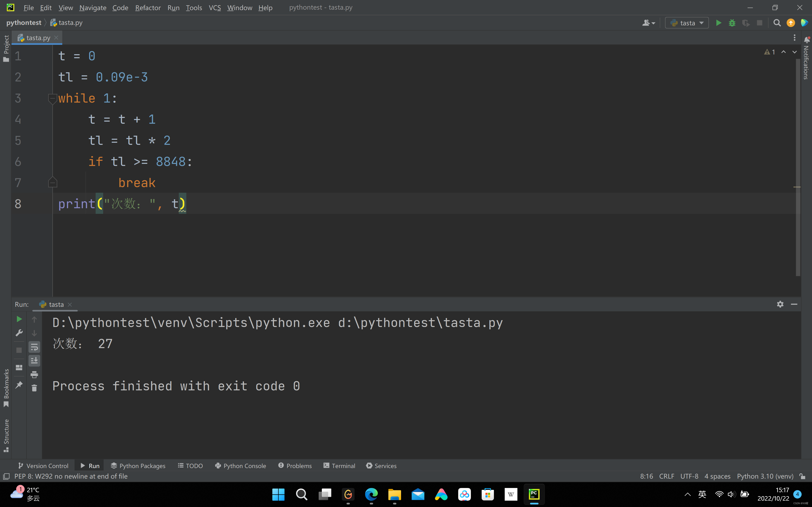Screen dimensions: 812x507
Task: Click the rerun icon in Run panel
Action: [19, 319]
